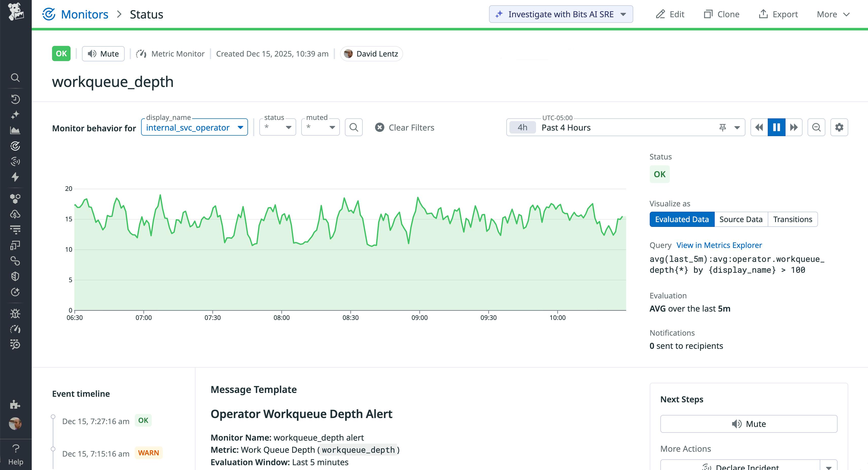This screenshot has width=868, height=470.
Task: Edit the monitor using the pencil icon
Action: pyautogui.click(x=671, y=14)
